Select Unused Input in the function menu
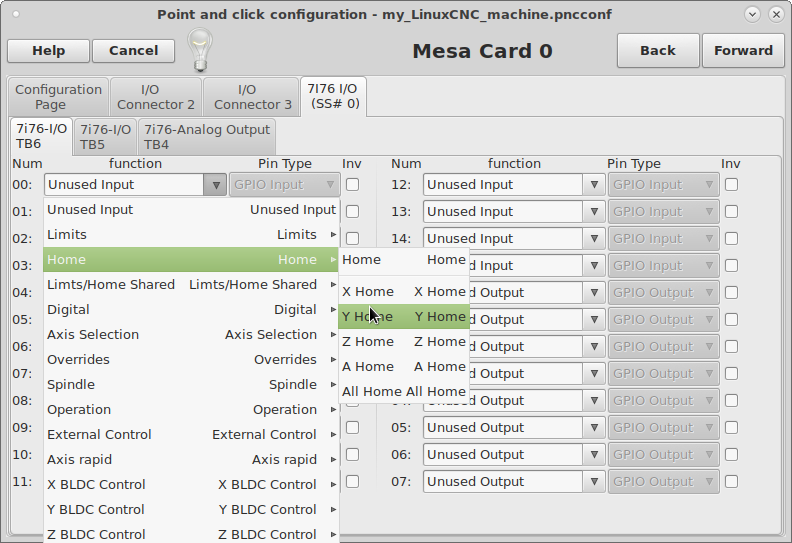Image resolution: width=792 pixels, height=543 pixels. 191,210
